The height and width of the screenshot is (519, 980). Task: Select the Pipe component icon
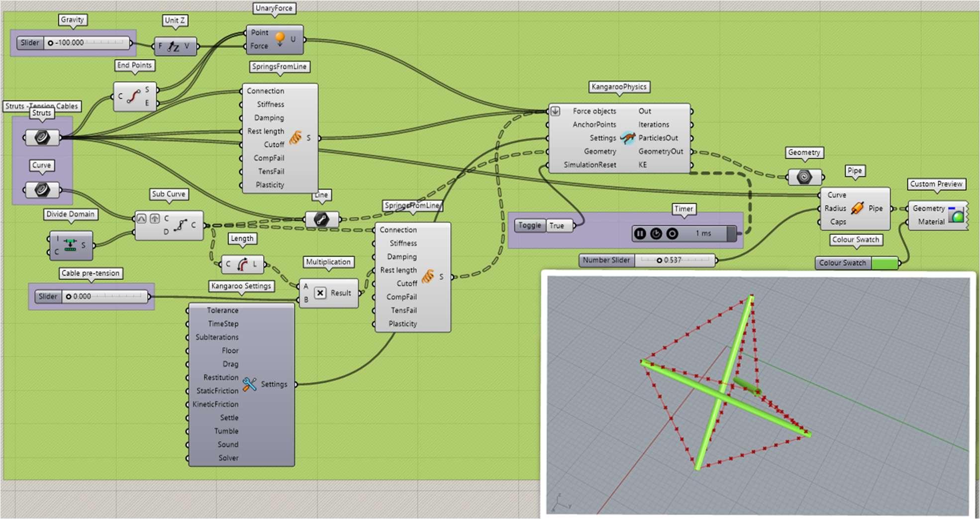coord(857,208)
